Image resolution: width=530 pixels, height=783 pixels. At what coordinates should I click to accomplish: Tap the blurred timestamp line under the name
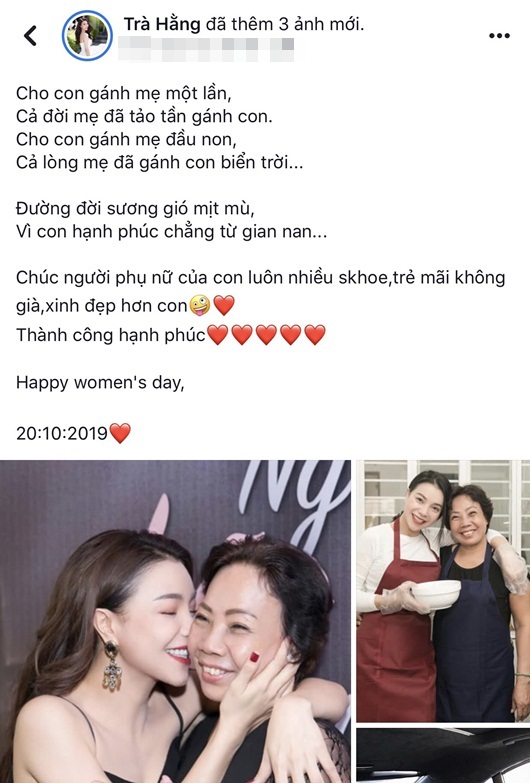[x=206, y=48]
